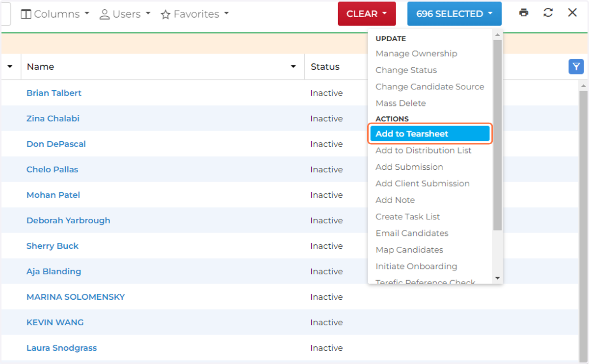Click the Name column header
The height and width of the screenshot is (364, 589).
pyautogui.click(x=40, y=67)
